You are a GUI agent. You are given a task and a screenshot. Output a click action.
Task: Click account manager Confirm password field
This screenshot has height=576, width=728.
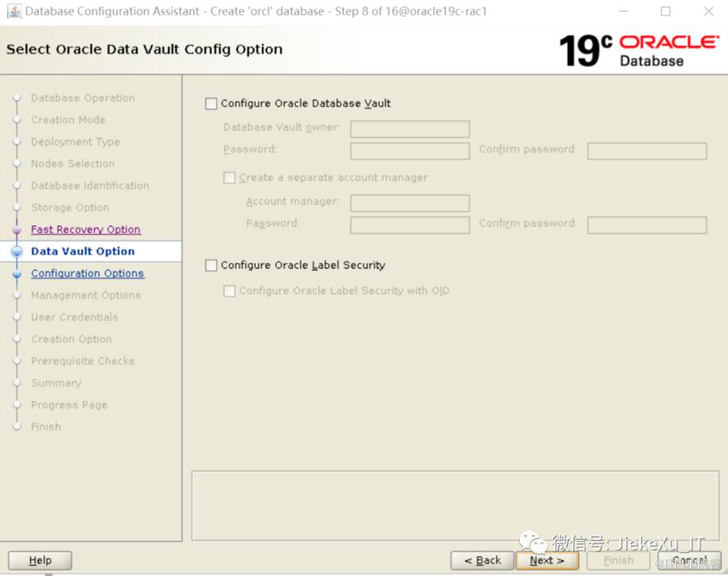click(x=647, y=225)
